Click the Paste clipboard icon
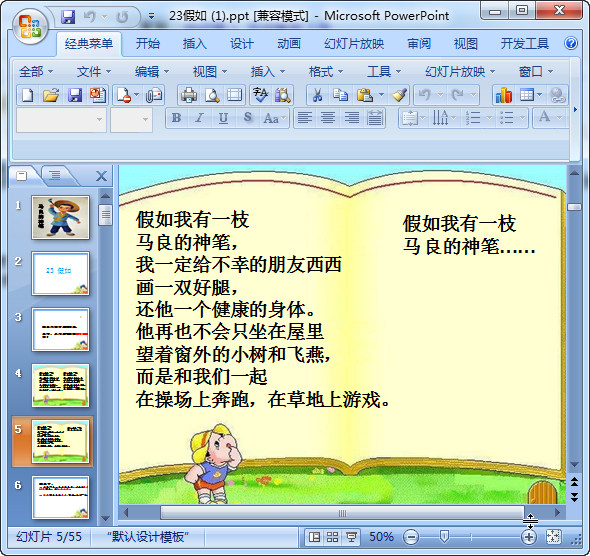 tap(364, 95)
